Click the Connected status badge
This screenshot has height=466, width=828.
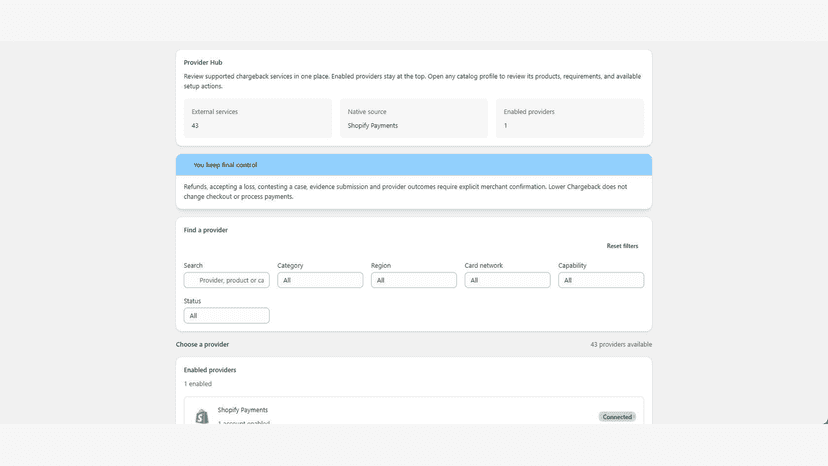pyautogui.click(x=617, y=417)
